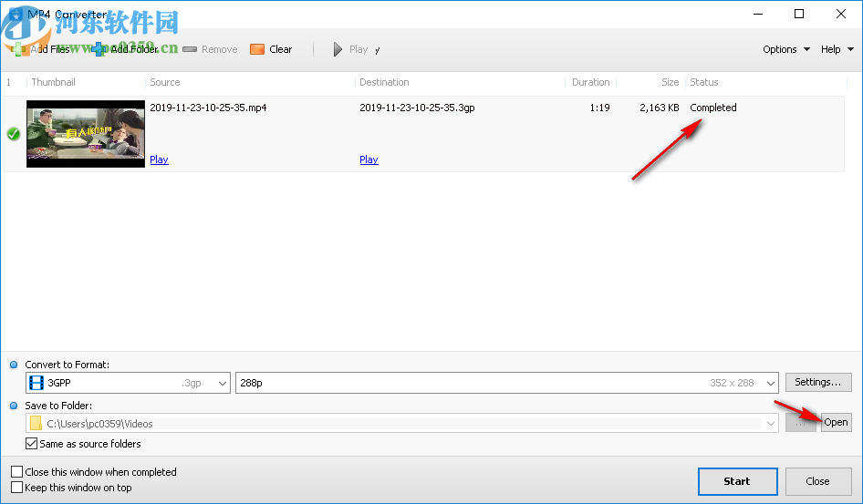Click the blue bullet beside Save to Folder

pyautogui.click(x=14, y=406)
